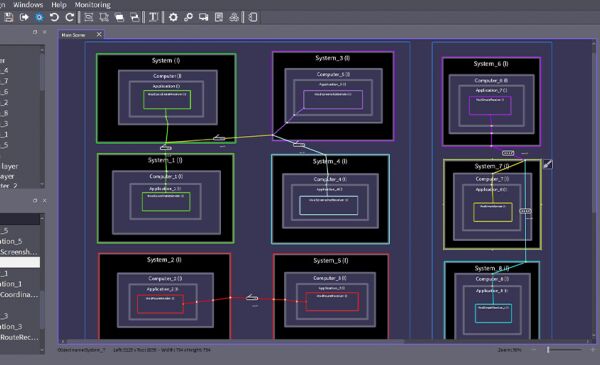Screen dimensions: 600x365
Task: Select the row ending in Screensh...
Action: tap(20, 252)
